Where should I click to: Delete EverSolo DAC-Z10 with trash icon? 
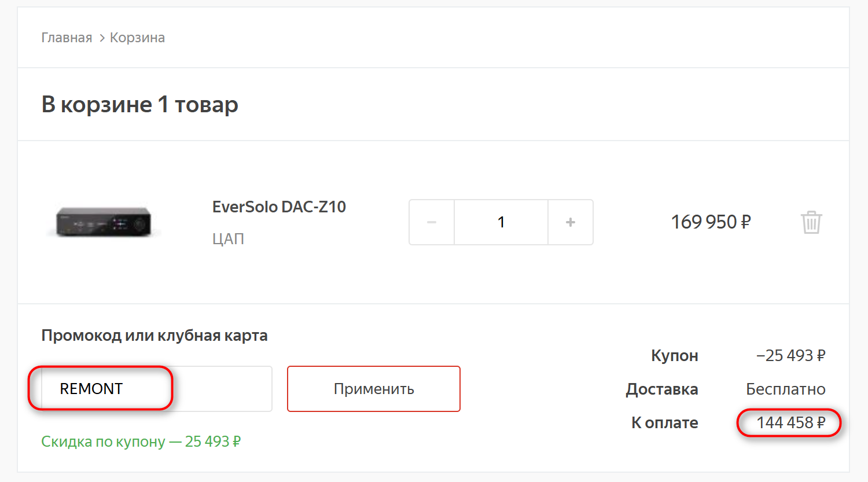(x=811, y=222)
